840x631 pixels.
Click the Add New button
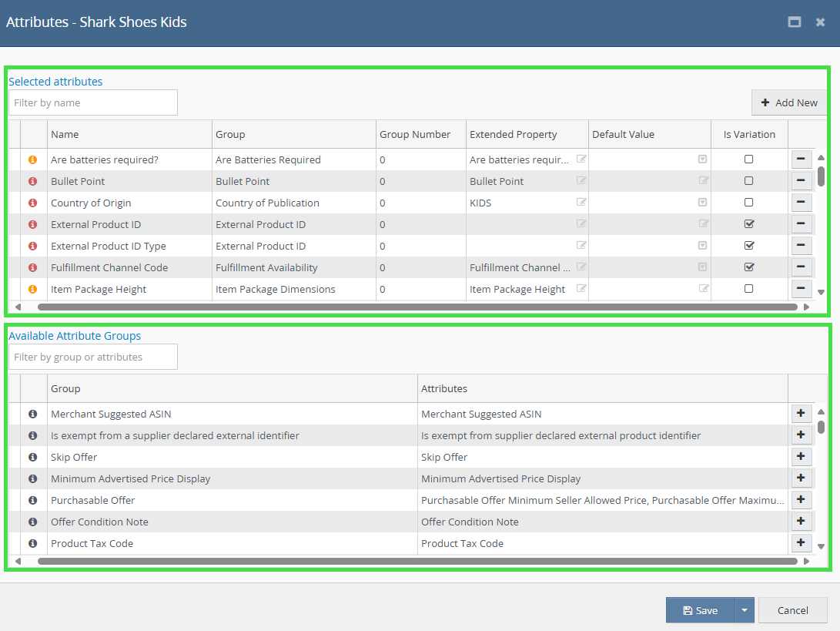pos(789,102)
